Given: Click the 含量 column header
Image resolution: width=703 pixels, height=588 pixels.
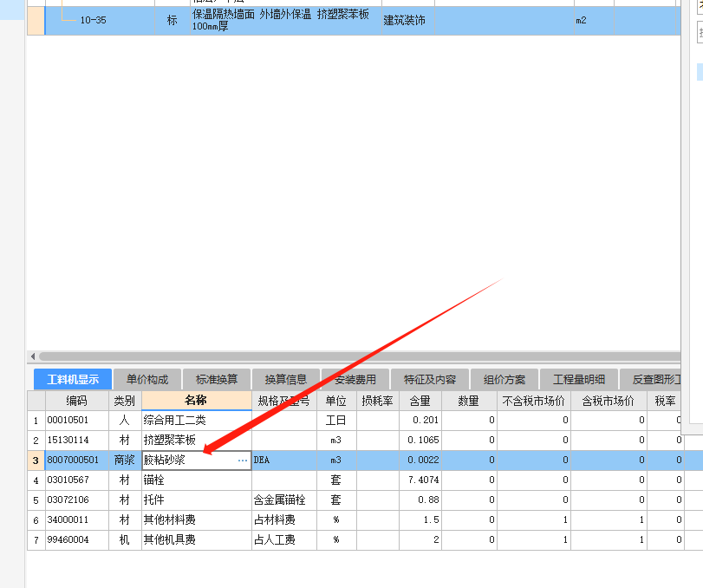Looking at the screenshot, I should (420, 401).
